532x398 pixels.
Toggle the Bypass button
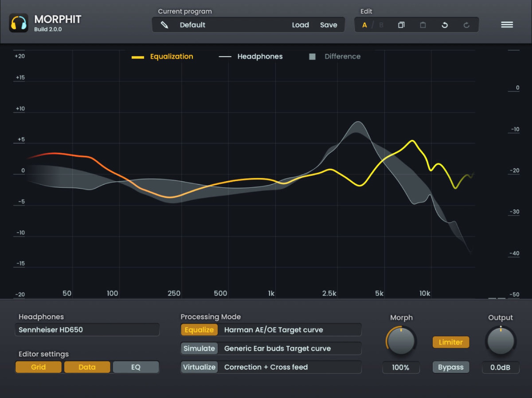451,367
